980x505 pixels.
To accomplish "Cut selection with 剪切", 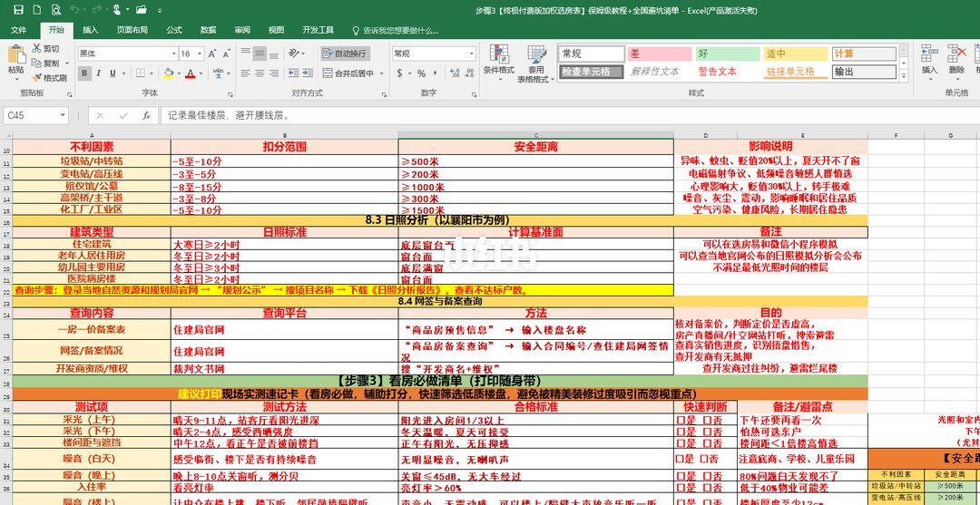I will click(46, 49).
